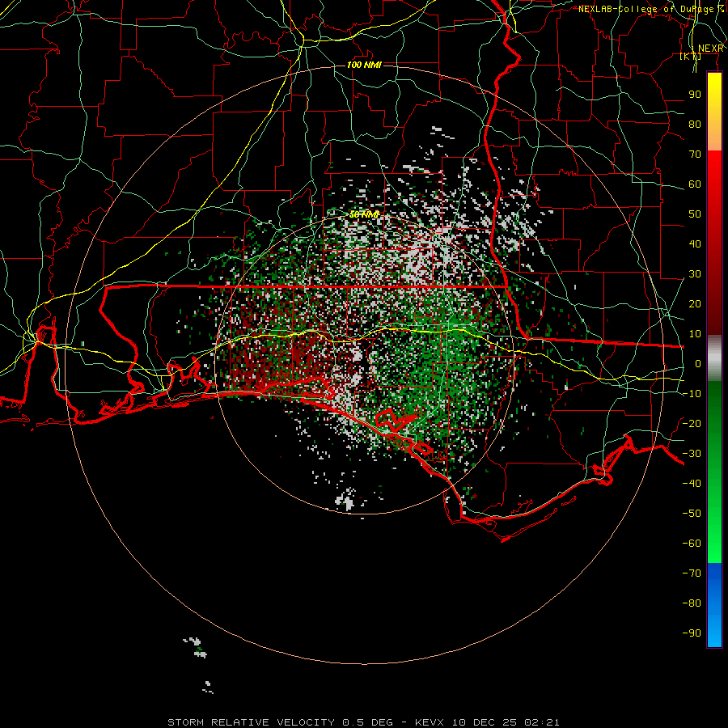
Task: Click the "-80" value on the velocity scale
Action: (x=692, y=603)
